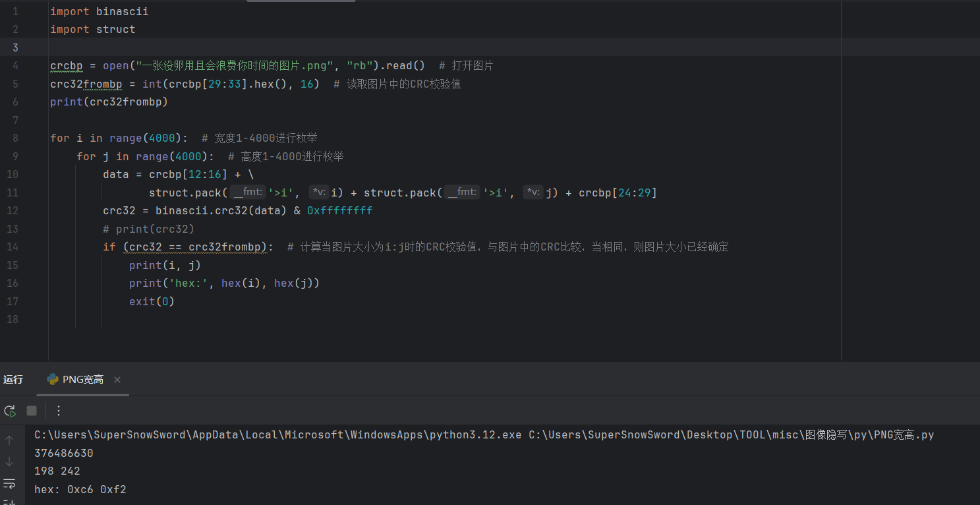
Task: Click 'import binascii' on line 1
Action: tap(100, 11)
